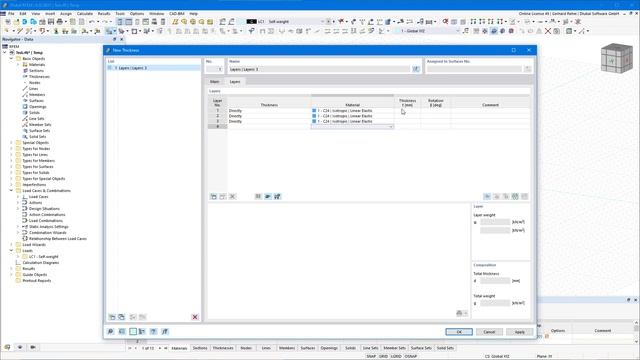The height and width of the screenshot is (360, 640).
Task: Open the File menu
Action: [11, 13]
